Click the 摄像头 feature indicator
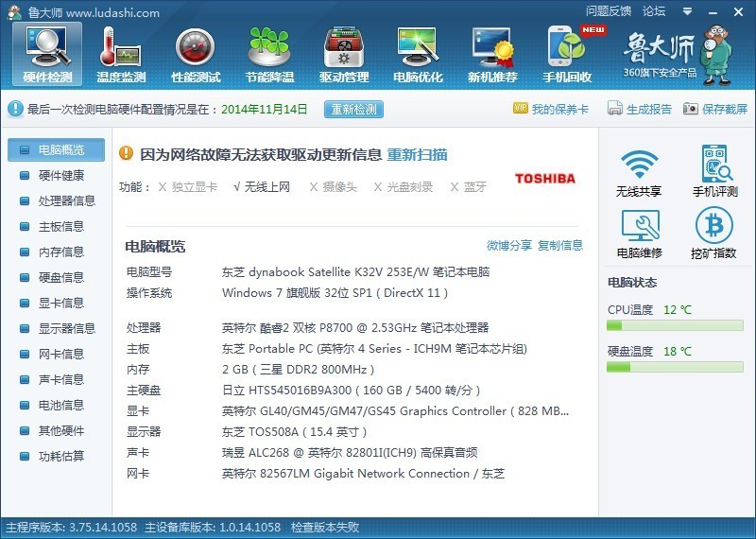This screenshot has height=539, width=756. [334, 186]
